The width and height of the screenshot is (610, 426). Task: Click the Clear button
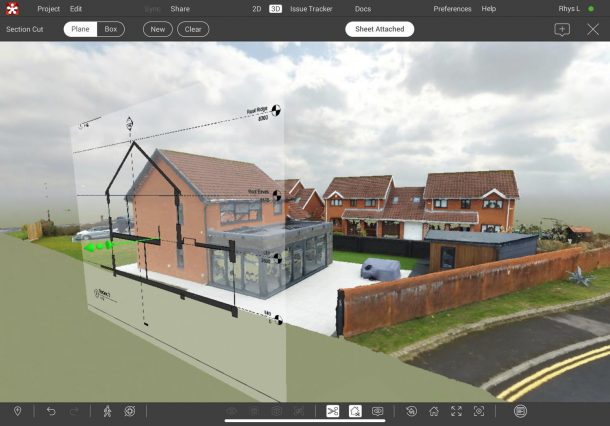pos(193,29)
